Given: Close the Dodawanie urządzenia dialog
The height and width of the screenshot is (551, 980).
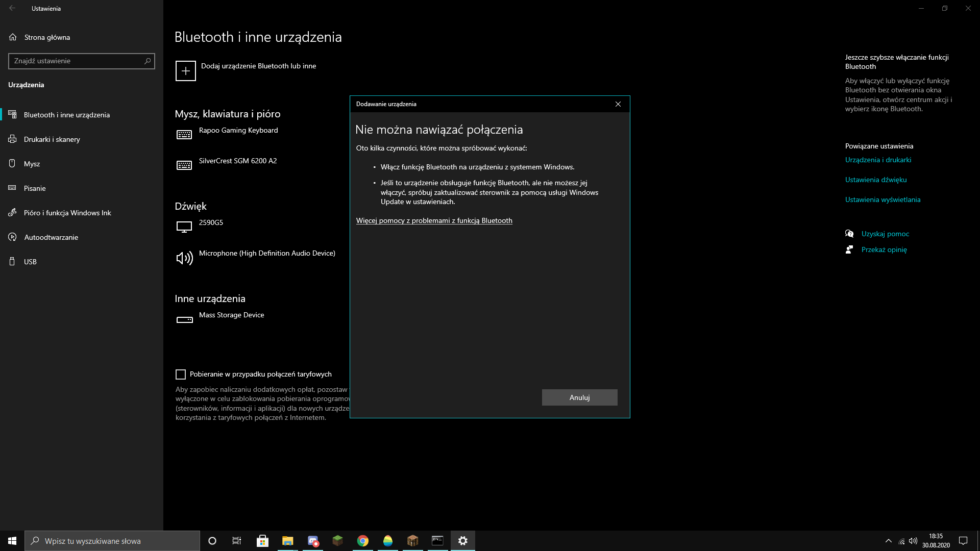Looking at the screenshot, I should pyautogui.click(x=618, y=104).
